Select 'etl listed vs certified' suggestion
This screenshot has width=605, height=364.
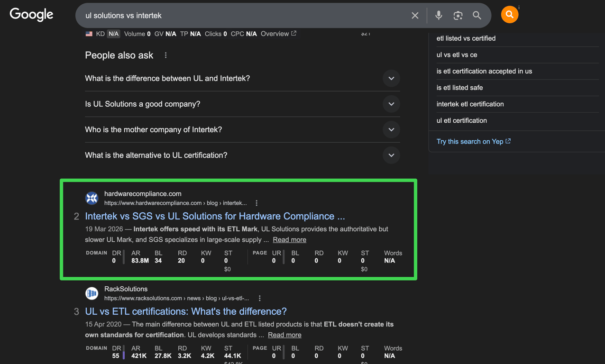click(466, 38)
